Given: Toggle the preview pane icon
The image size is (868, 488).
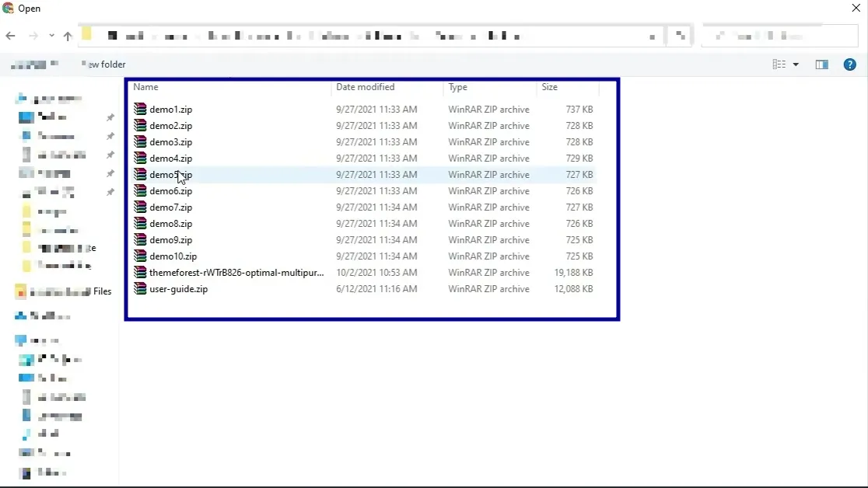Looking at the screenshot, I should click(x=822, y=64).
